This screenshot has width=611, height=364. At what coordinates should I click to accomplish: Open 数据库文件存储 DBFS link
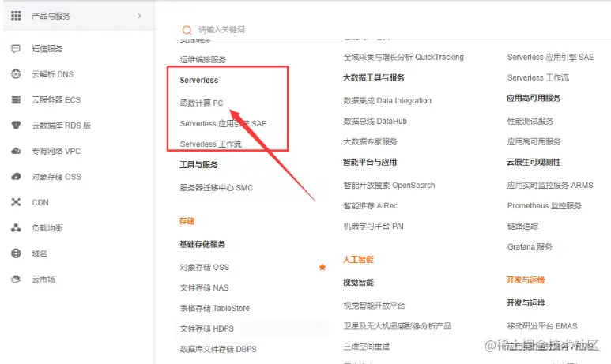coord(218,349)
